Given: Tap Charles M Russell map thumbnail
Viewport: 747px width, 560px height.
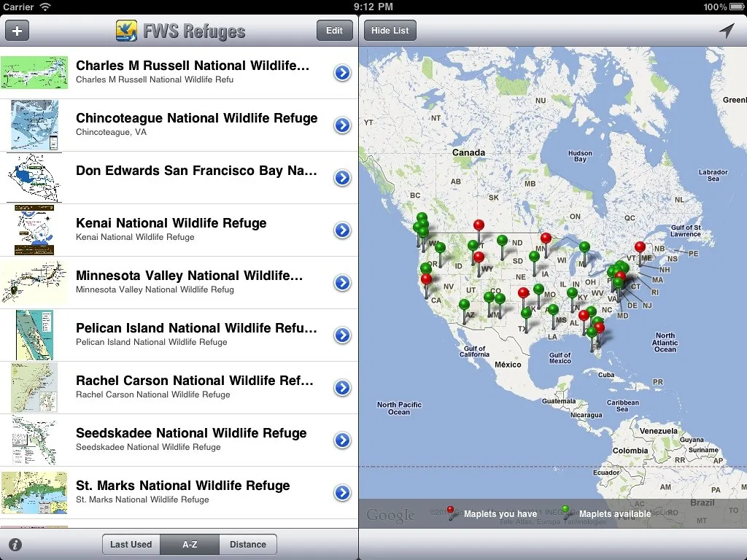Looking at the screenshot, I should tap(34, 72).
